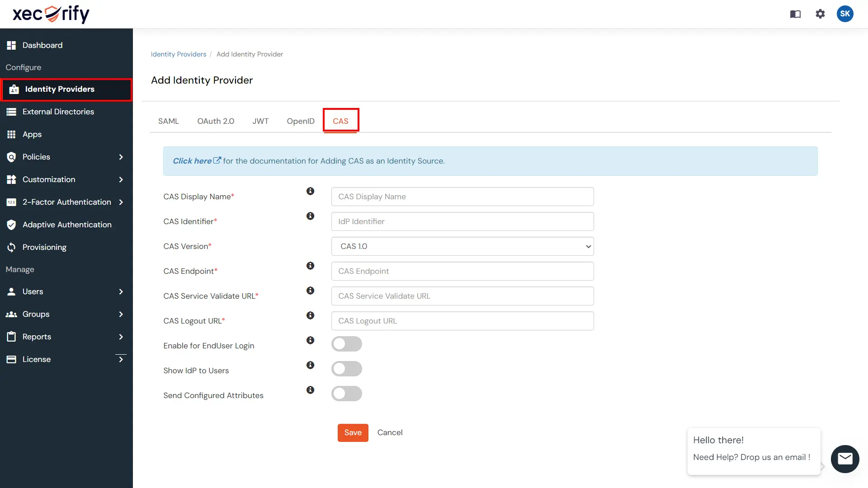Image resolution: width=868 pixels, height=488 pixels.
Task: Open the Provisioning section
Action: point(44,247)
